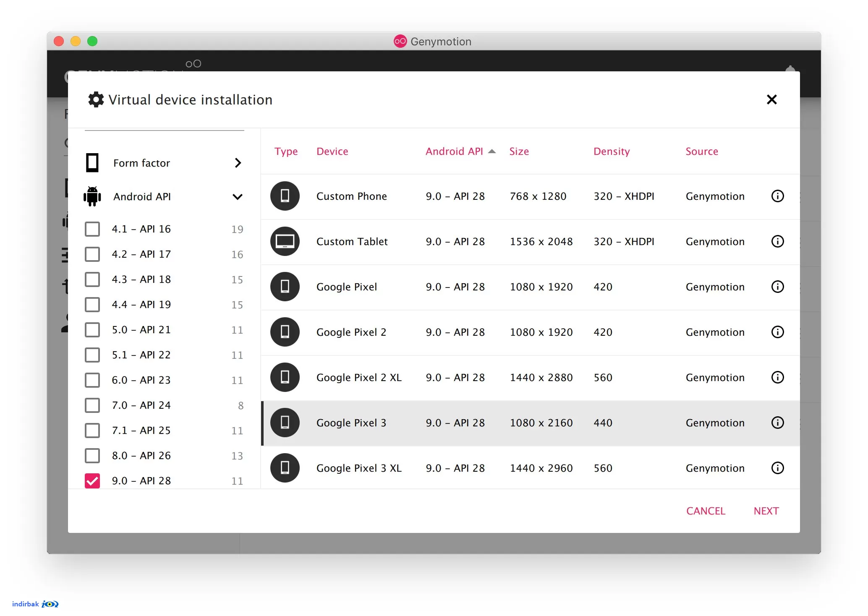Image resolution: width=868 pixels, height=616 pixels.
Task: Select the Google Pixel 3 XL name
Action: (359, 468)
